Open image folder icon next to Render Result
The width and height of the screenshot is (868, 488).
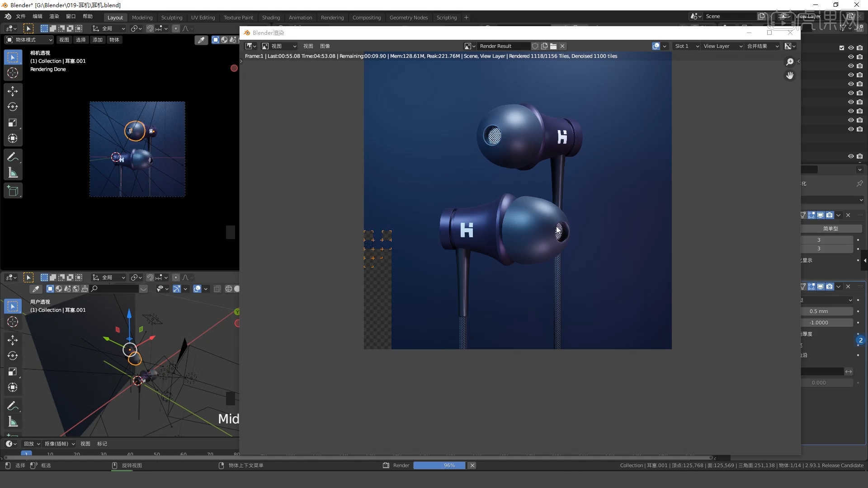(553, 46)
